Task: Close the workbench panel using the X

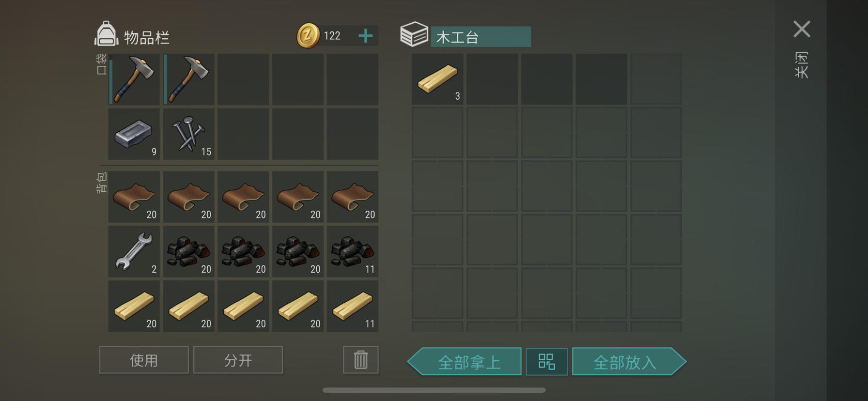Action: pos(802,29)
